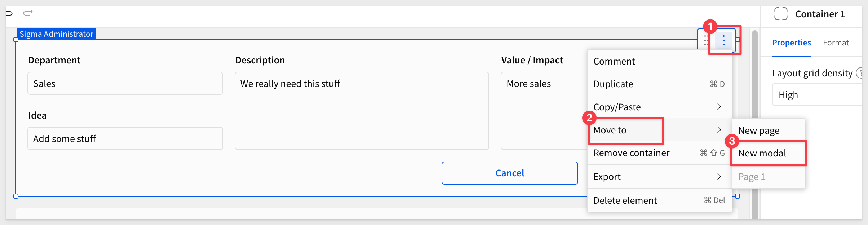868x225 pixels.
Task: Grab the six-dot drag handle icon
Action: [706, 41]
